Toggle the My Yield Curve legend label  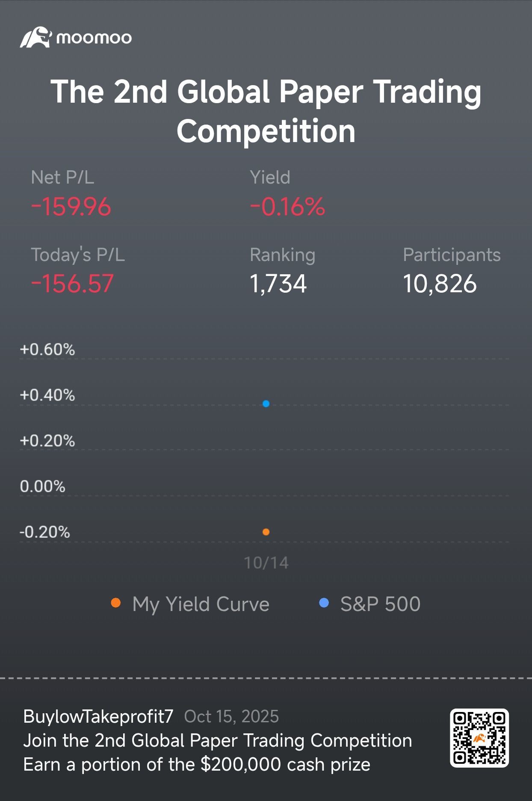pyautogui.click(x=201, y=604)
